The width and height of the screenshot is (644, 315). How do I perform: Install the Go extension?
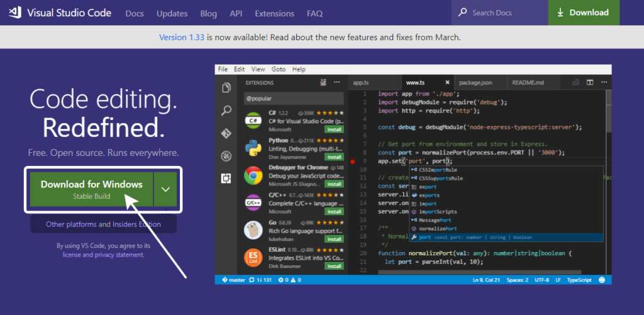[x=335, y=239]
